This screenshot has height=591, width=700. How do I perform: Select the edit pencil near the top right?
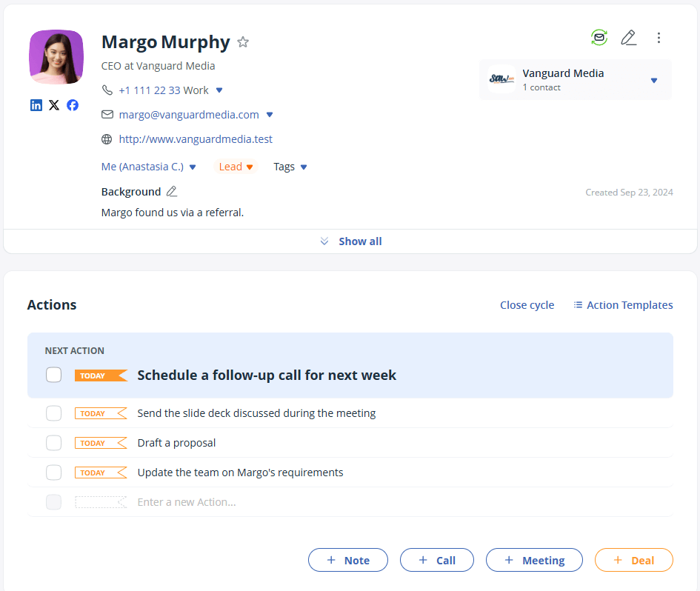point(629,37)
